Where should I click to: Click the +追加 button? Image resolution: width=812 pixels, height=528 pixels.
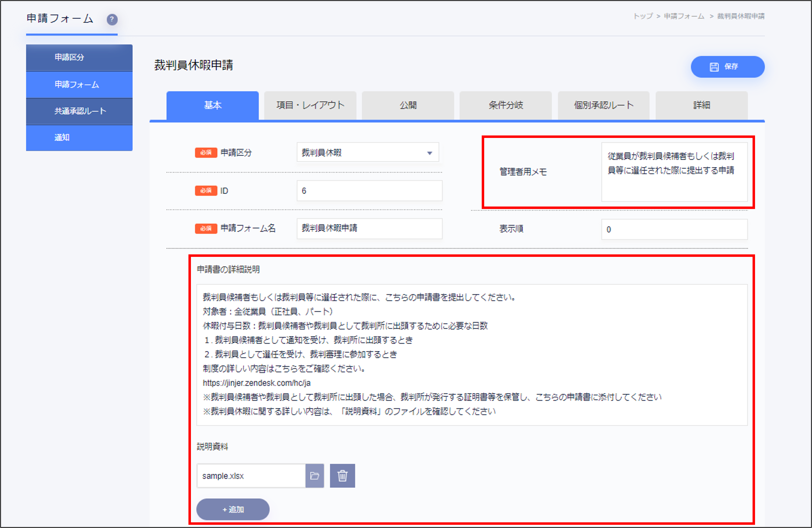(x=233, y=509)
